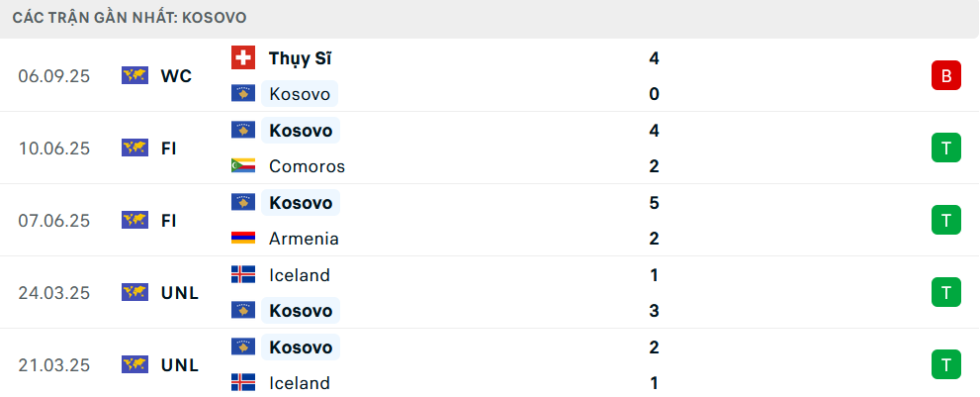The height and width of the screenshot is (397, 980).
Task: Click green T badge for 21.03.25 match
Action: tap(945, 364)
